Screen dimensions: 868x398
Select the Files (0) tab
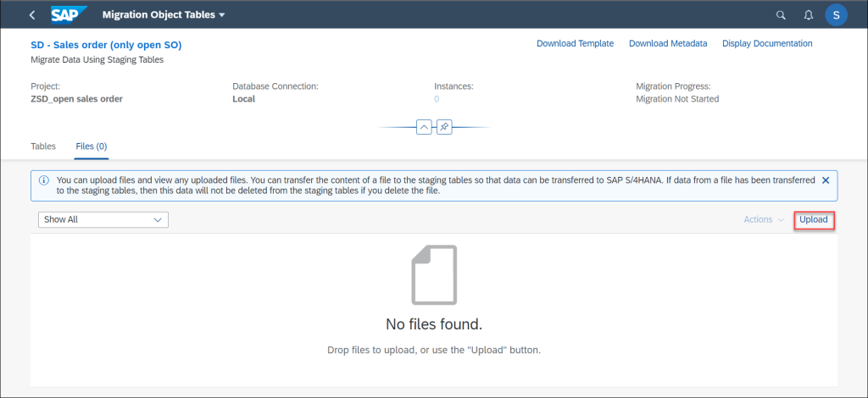[92, 146]
